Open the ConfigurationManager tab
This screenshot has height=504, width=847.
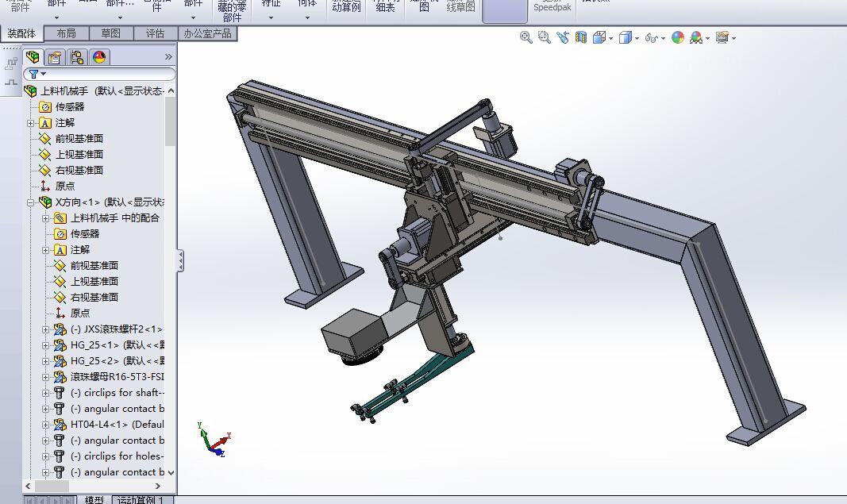[77, 56]
